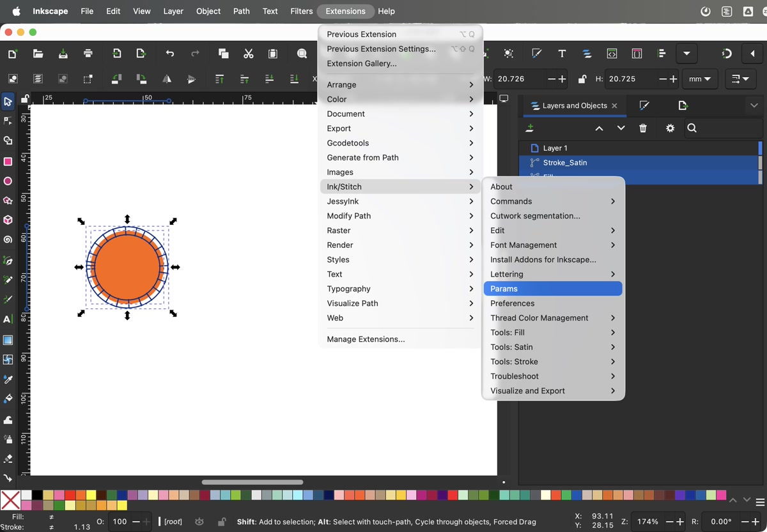Image resolution: width=767 pixels, height=532 pixels.
Task: Click the no-color X swatch
Action: [x=10, y=500]
